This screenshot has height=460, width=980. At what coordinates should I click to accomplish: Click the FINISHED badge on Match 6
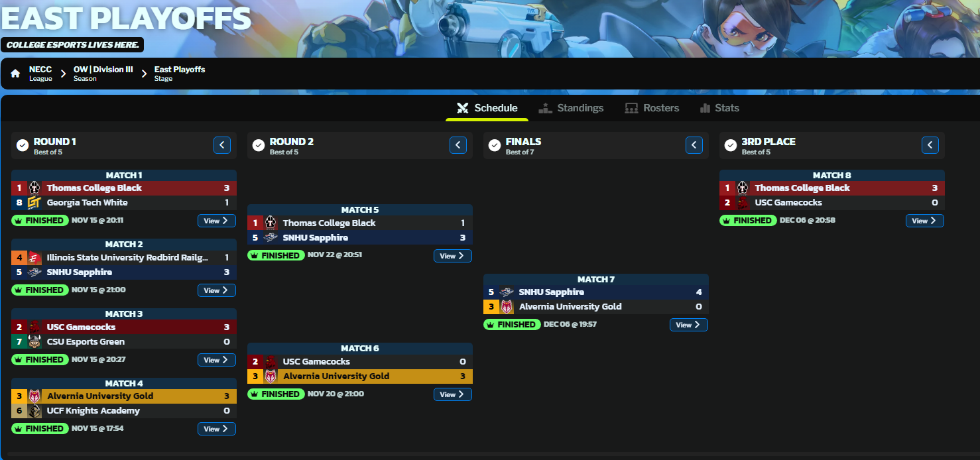(x=276, y=394)
